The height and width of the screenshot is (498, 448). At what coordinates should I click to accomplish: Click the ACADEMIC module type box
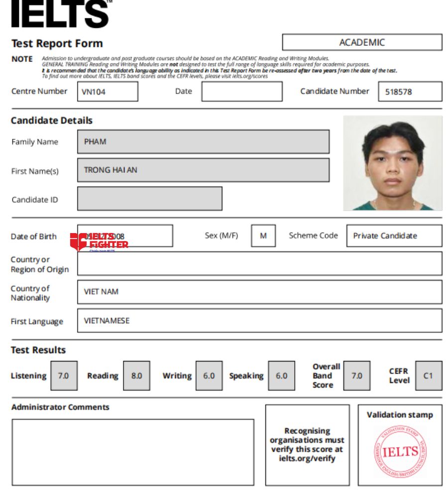[x=362, y=42]
